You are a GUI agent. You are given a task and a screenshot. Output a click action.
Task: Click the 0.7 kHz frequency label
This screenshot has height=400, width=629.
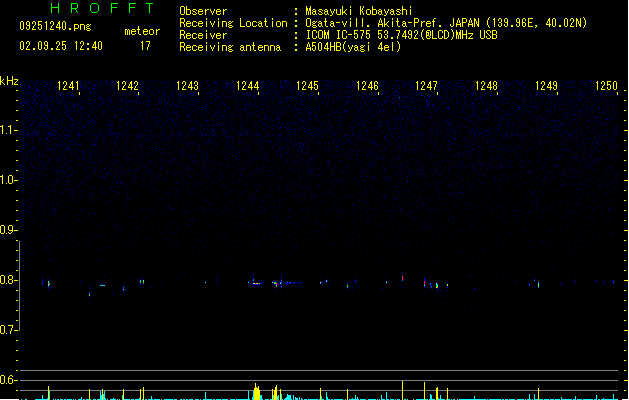(8, 330)
